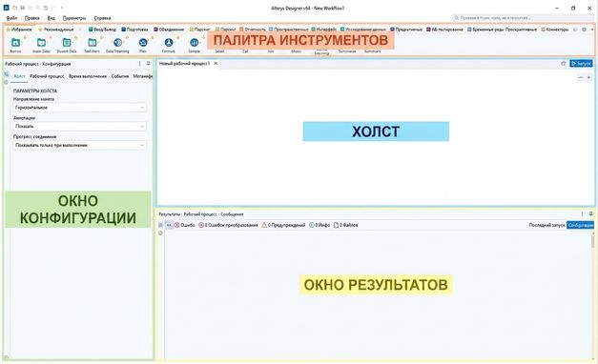Switch to the Избранное palette tab
598x364 pixels.
click(x=19, y=30)
